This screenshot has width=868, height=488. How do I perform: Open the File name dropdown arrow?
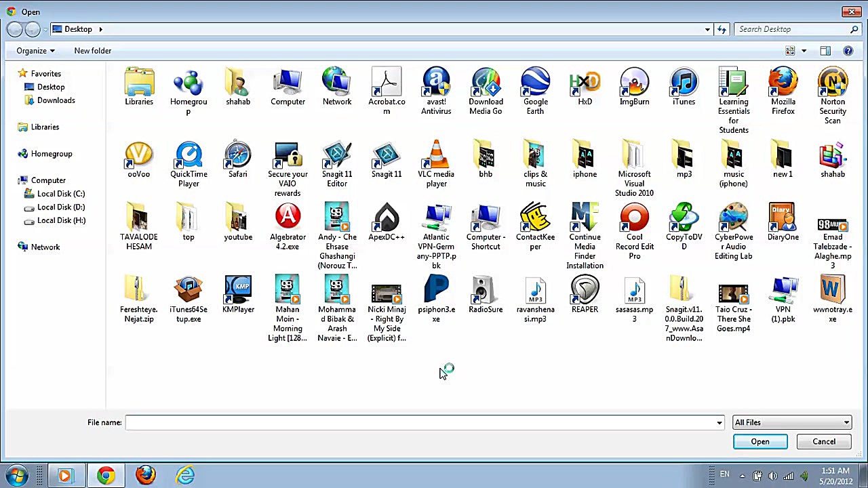click(719, 423)
